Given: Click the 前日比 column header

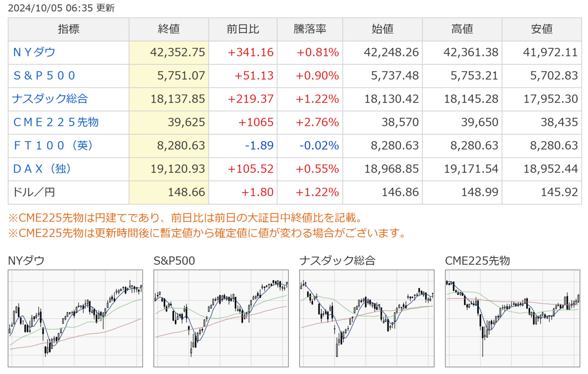Looking at the screenshot, I should pyautogui.click(x=243, y=29).
